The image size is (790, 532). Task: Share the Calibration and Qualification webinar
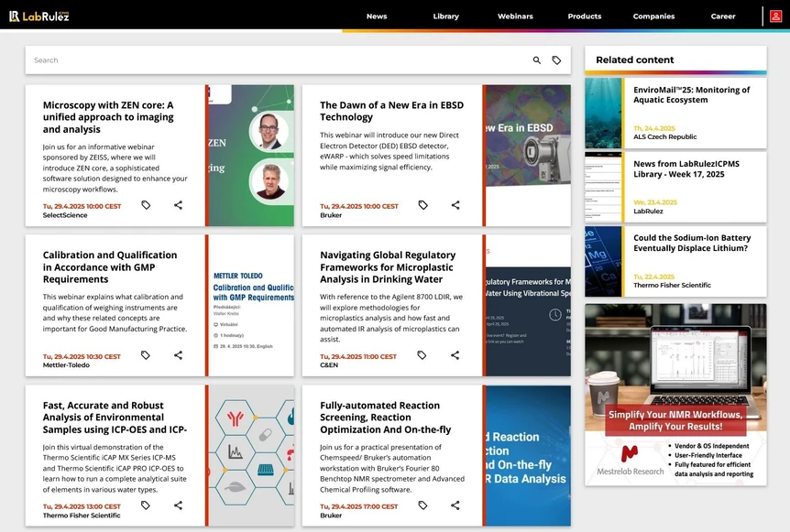[178, 355]
